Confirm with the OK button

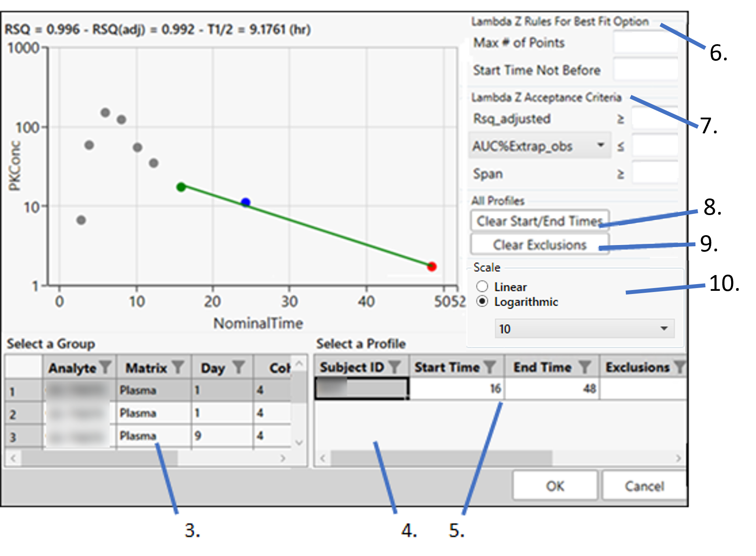point(555,486)
